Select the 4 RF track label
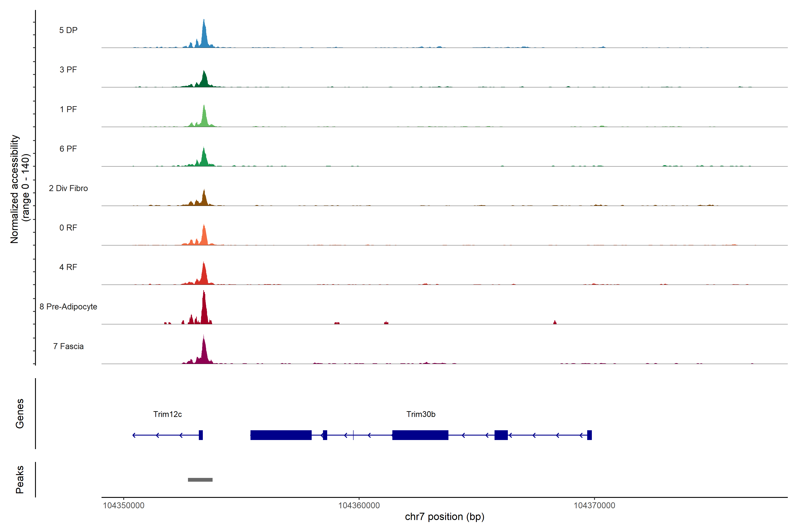The height and width of the screenshot is (532, 798). pyautogui.click(x=68, y=267)
